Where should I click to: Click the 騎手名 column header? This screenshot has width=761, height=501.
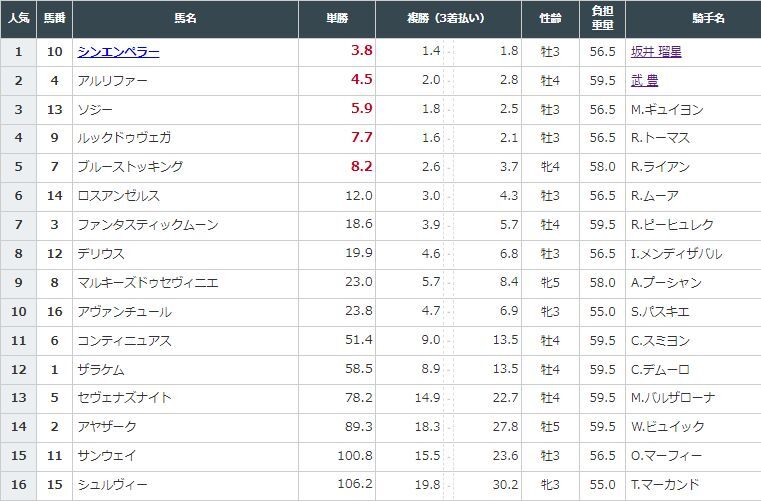tap(694, 18)
